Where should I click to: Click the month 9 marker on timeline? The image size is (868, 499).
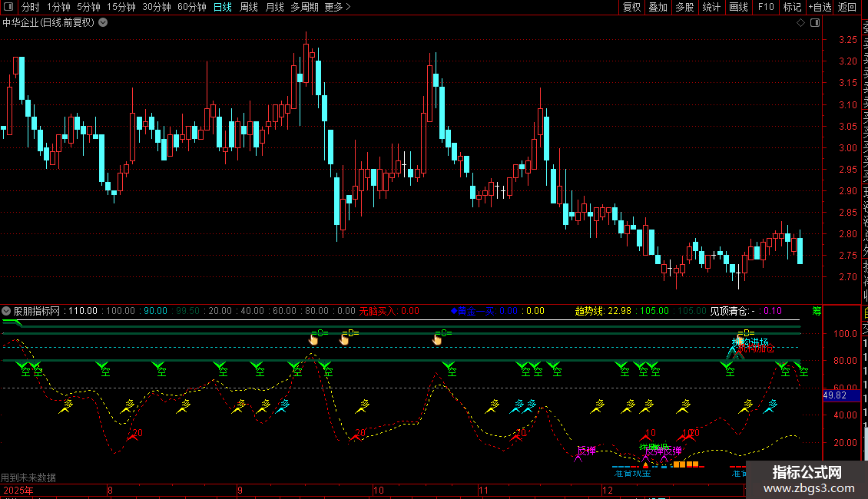240,490
